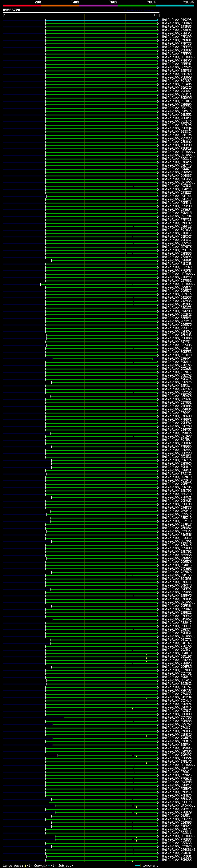The height and width of the screenshot is (868, 197).
Task: Open hit UniRef100_B8A748
Action: tap(177, 74)
